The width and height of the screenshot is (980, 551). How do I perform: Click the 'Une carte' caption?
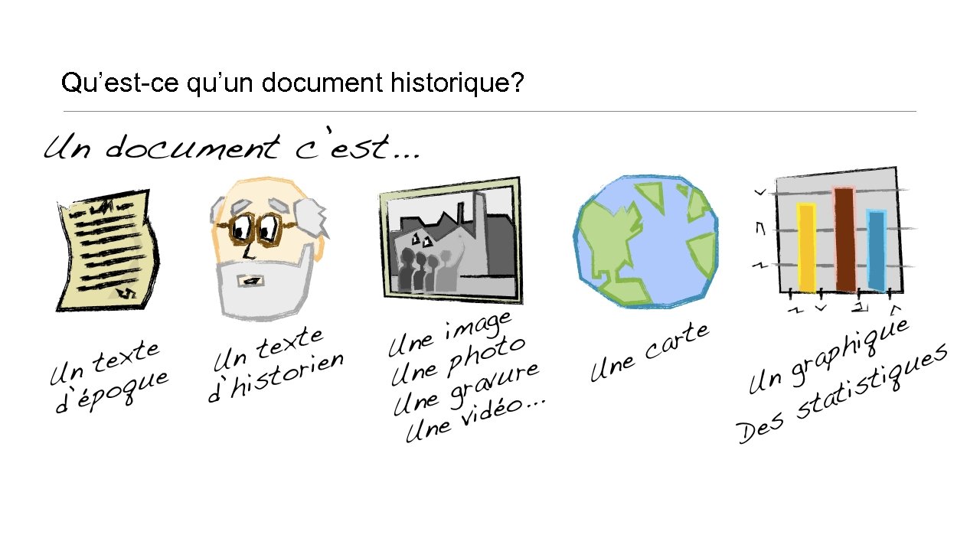click(651, 352)
